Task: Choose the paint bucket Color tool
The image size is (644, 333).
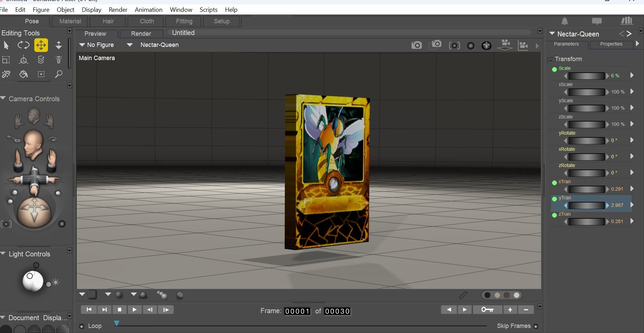Action: (x=23, y=74)
